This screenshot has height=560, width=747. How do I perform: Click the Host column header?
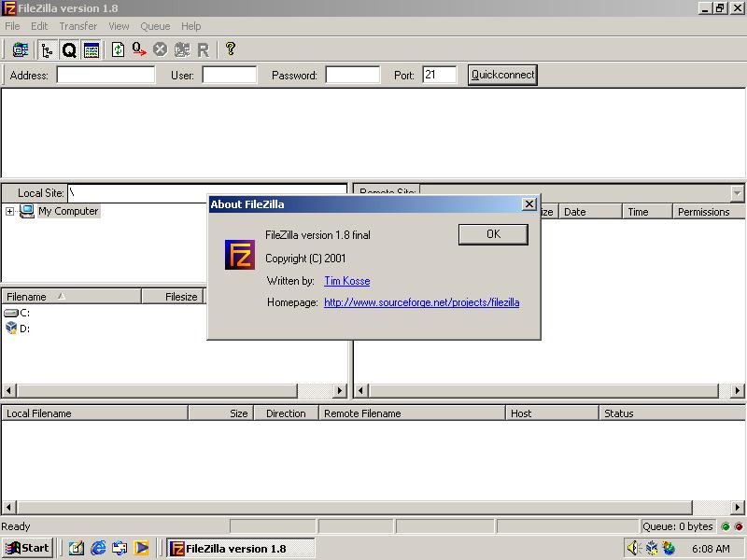pos(552,413)
